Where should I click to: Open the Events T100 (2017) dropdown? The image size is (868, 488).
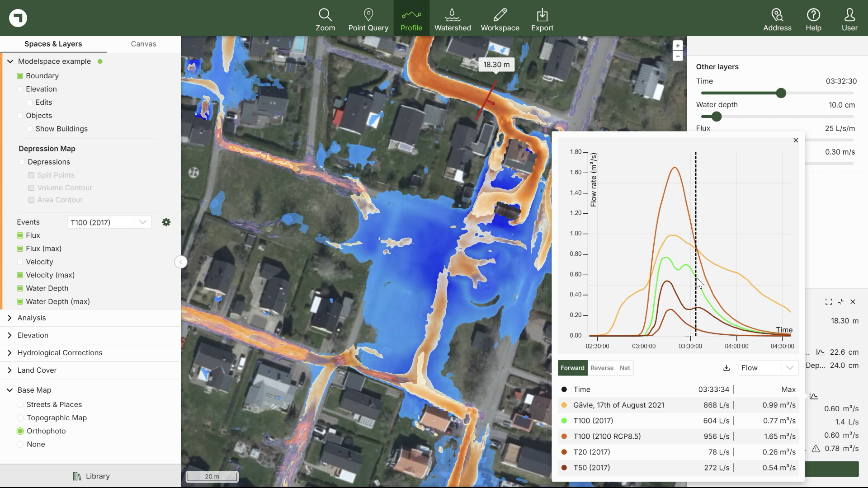(x=109, y=222)
